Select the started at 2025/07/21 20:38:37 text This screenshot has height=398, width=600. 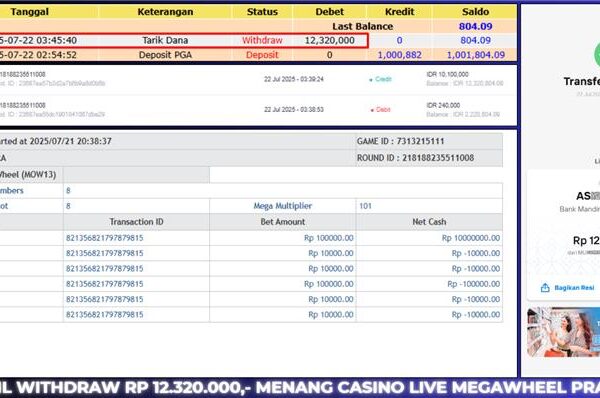[x=55, y=141]
